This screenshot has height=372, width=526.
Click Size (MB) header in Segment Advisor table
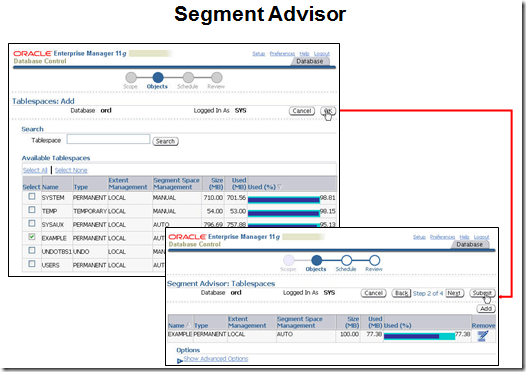pos(352,322)
